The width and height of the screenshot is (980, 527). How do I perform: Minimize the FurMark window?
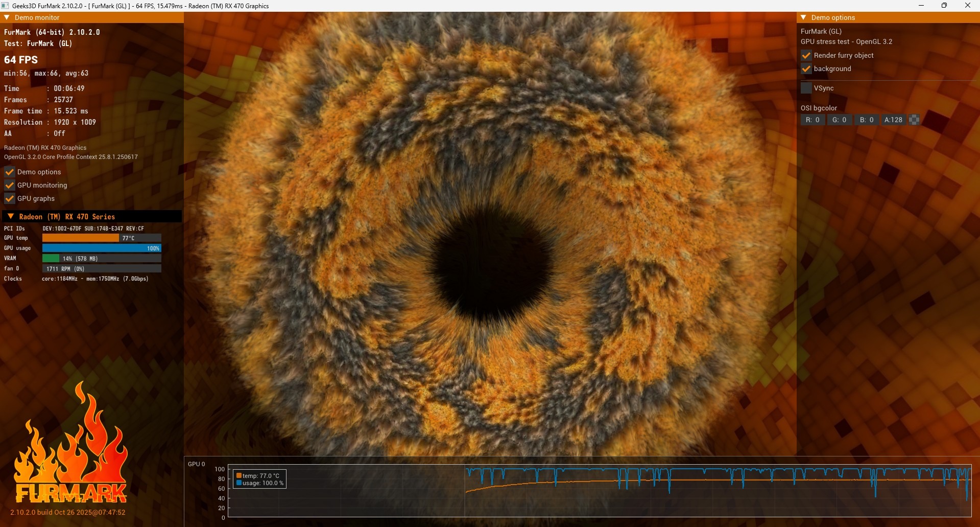[921, 6]
